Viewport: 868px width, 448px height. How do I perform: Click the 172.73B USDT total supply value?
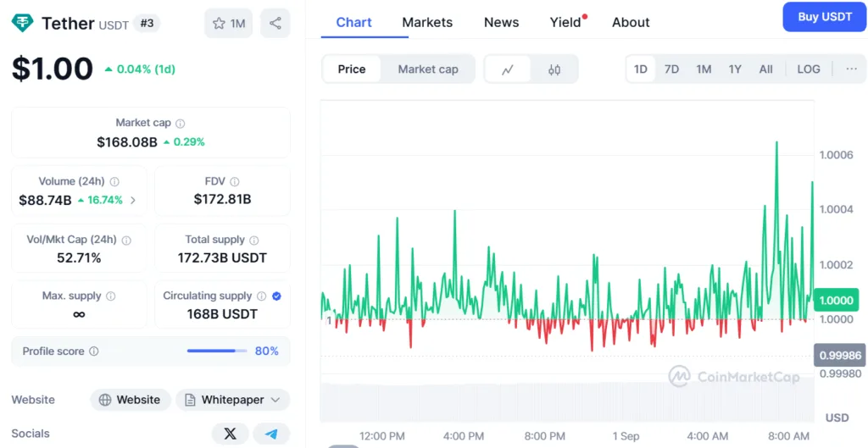click(x=223, y=257)
